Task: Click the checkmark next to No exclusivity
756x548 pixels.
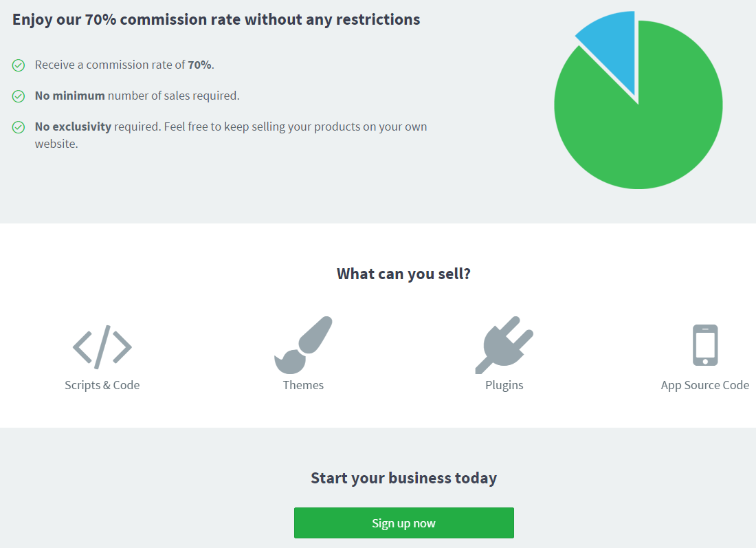Action: coord(19,127)
